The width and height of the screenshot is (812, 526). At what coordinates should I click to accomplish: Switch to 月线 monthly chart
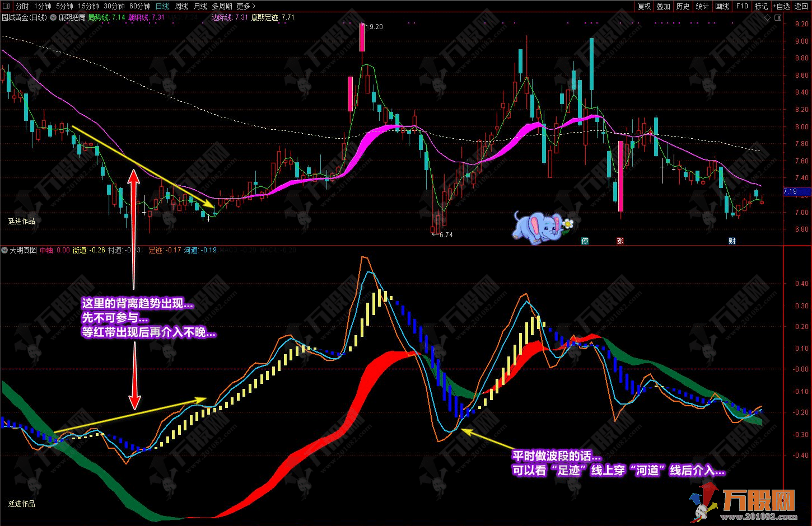tap(200, 6)
